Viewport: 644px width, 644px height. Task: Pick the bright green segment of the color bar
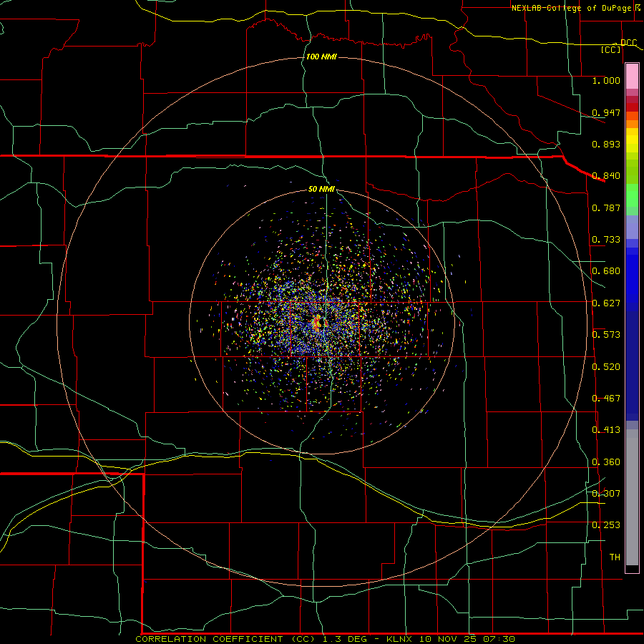632,195
